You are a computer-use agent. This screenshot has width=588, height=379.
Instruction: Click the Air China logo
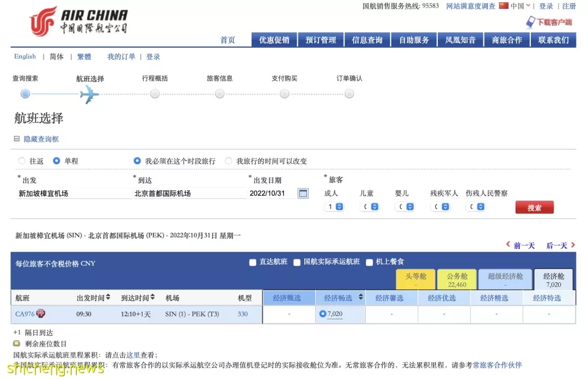tap(78, 22)
